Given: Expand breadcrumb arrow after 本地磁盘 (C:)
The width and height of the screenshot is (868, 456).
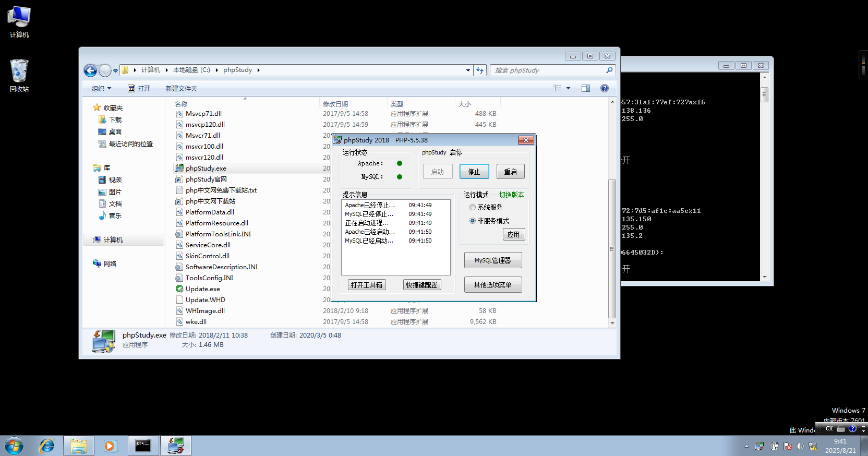Looking at the screenshot, I should pos(217,70).
